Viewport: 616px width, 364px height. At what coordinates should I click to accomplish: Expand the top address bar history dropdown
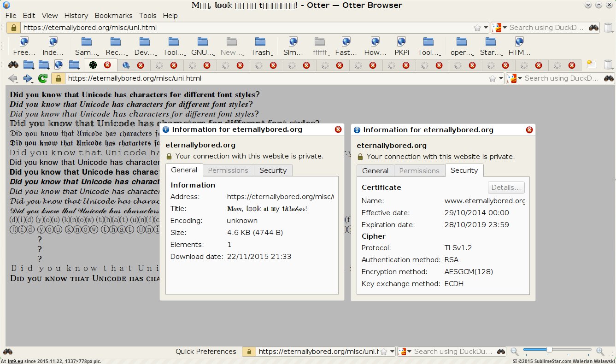(x=485, y=28)
